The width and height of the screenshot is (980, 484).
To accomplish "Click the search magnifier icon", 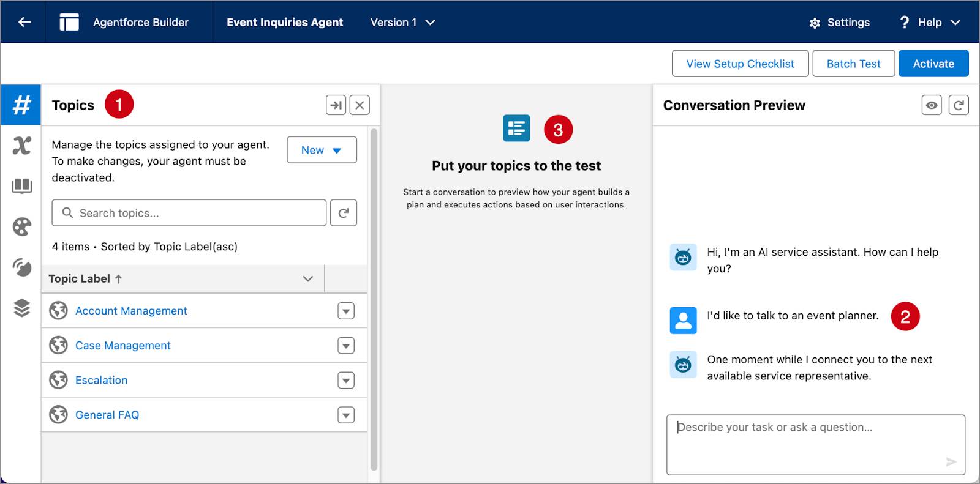I will 68,213.
